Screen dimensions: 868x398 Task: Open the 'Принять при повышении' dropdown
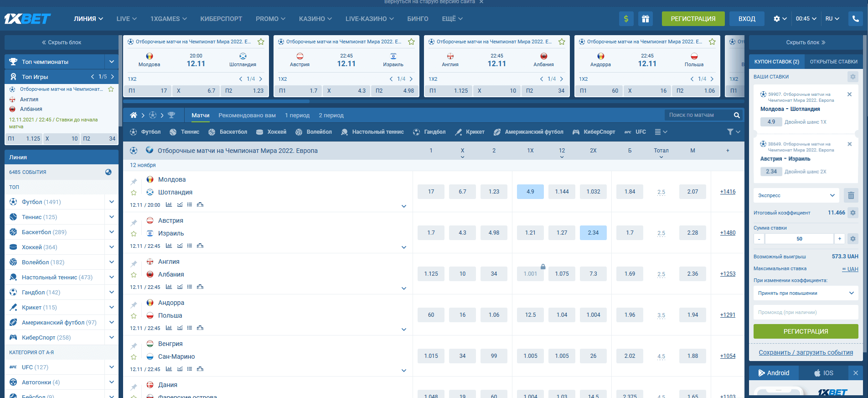[806, 293]
